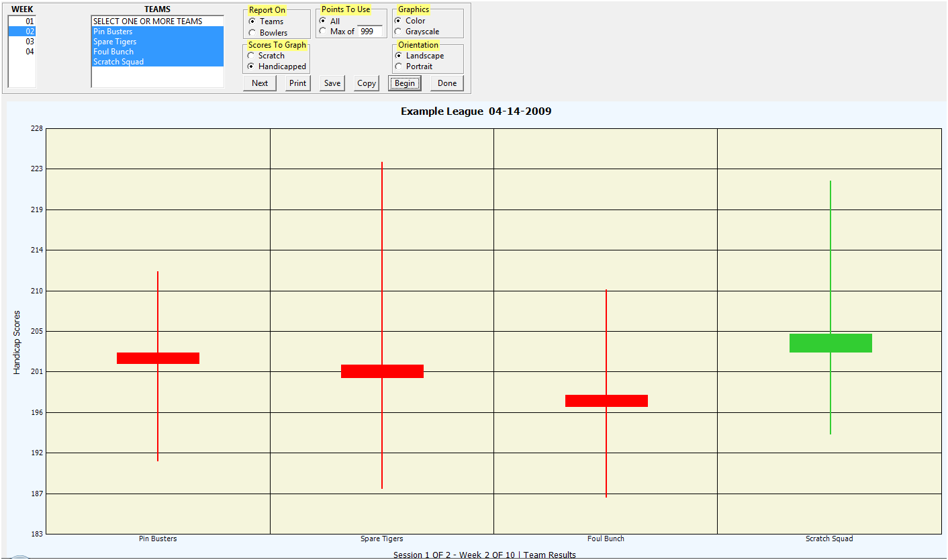This screenshot has height=560, width=948.
Task: Select Scratch Squad in the TEAMS list
Action: (x=158, y=62)
